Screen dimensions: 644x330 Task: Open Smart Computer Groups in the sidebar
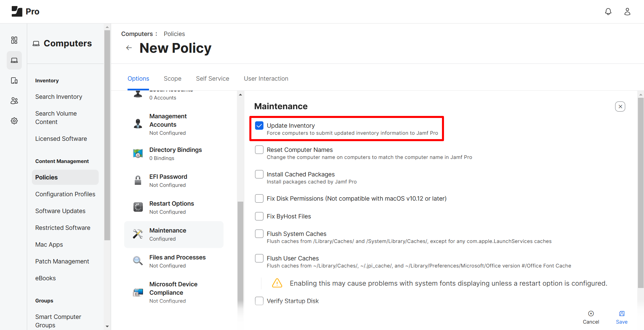(x=58, y=321)
